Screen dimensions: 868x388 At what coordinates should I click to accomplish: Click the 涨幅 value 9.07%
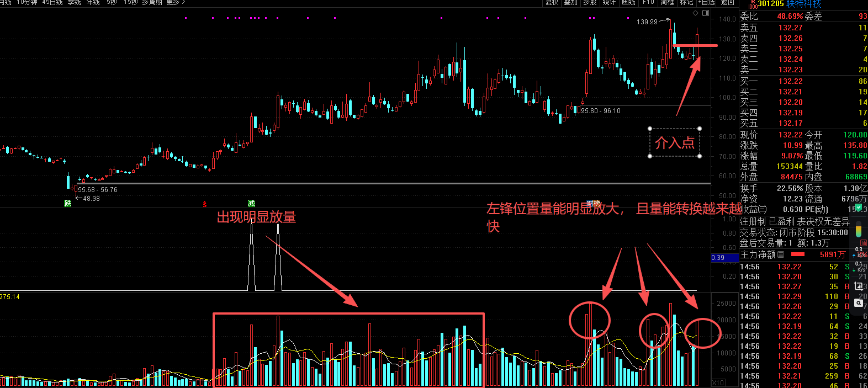pyautogui.click(x=792, y=156)
